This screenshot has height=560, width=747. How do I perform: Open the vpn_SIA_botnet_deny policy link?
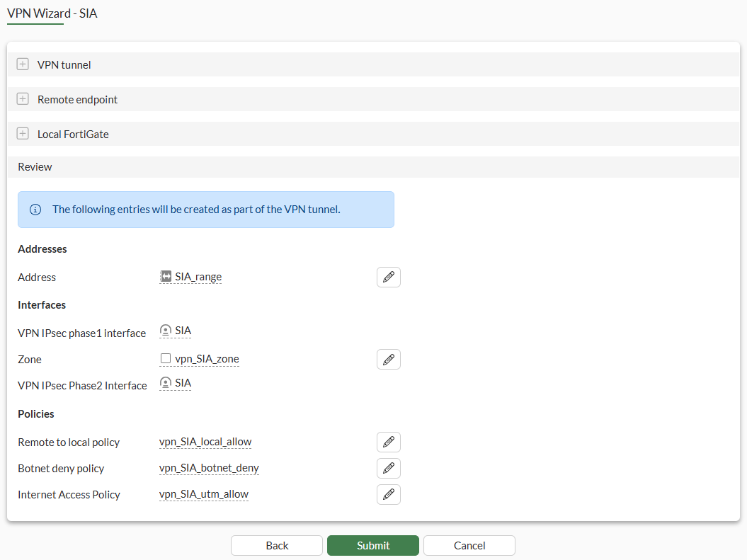pyautogui.click(x=209, y=468)
